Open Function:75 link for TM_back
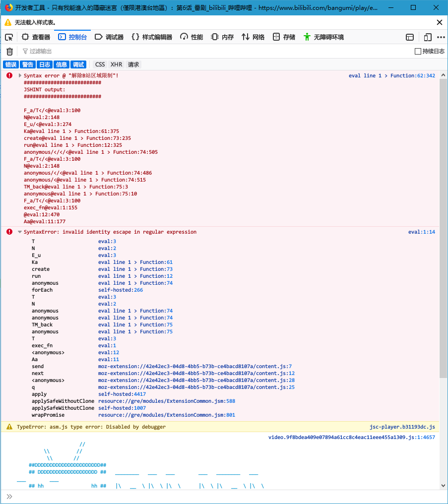 [x=135, y=324]
